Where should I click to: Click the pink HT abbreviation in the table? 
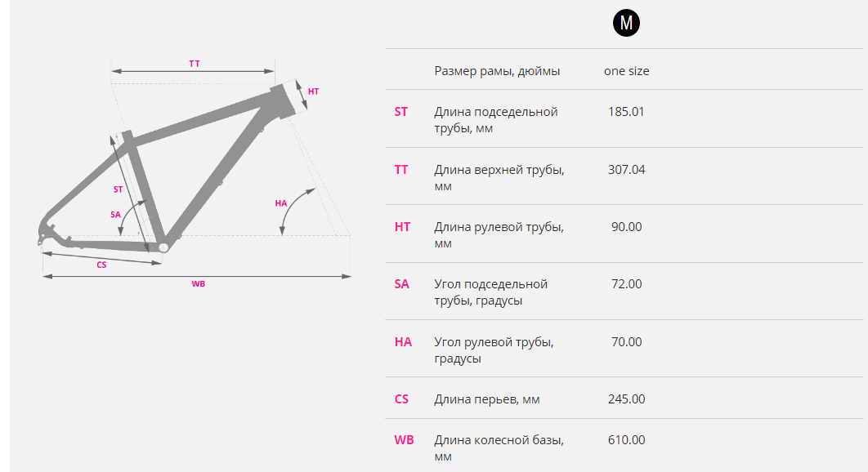pyautogui.click(x=402, y=227)
